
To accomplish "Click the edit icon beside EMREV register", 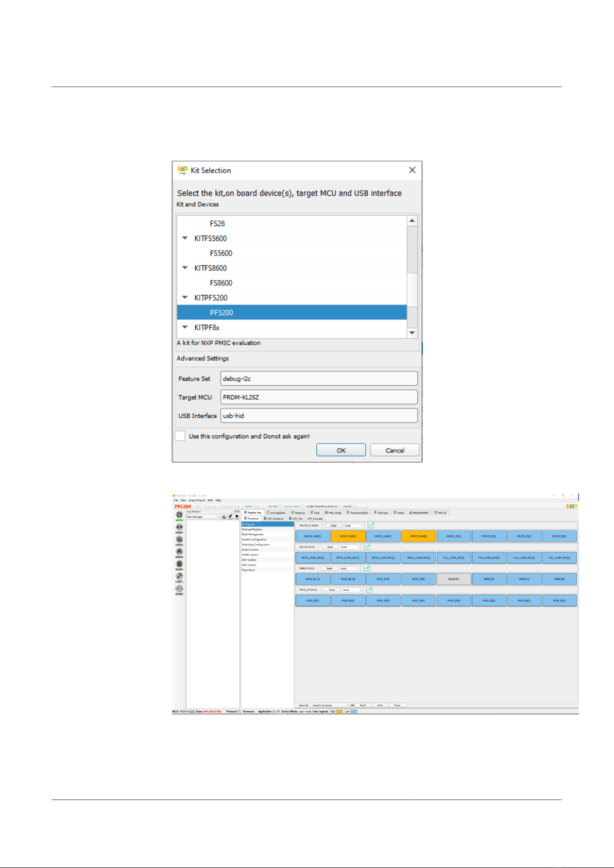I will (367, 568).
